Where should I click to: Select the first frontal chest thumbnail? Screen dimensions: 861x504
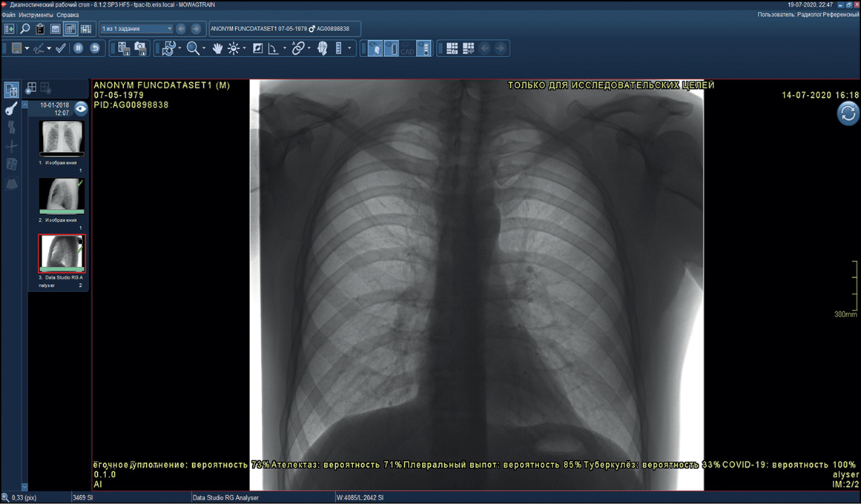click(62, 138)
